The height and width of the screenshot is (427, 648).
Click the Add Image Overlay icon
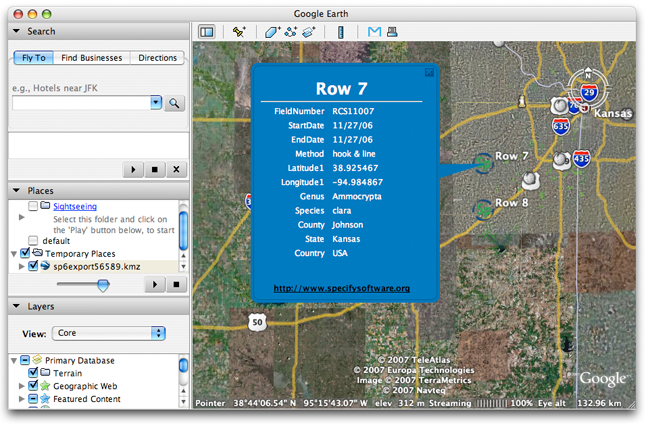pos(309,32)
